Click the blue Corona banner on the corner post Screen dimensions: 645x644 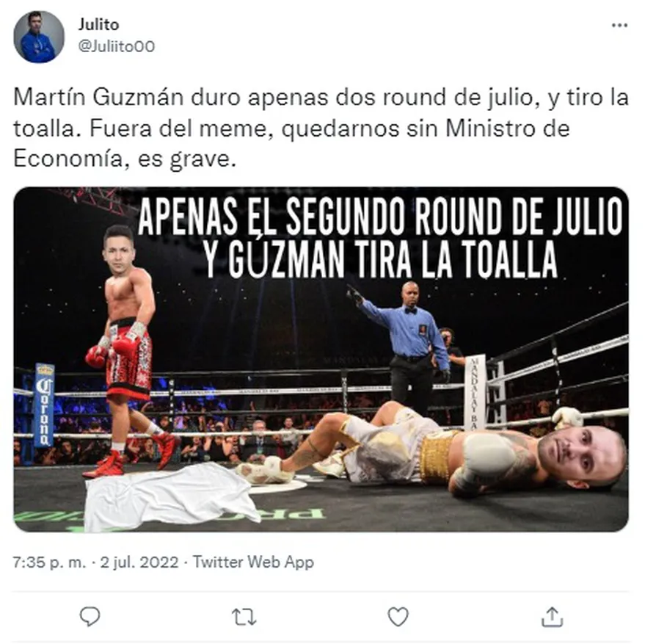tap(44, 405)
